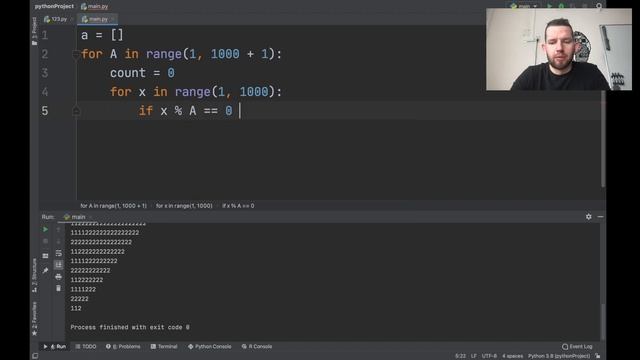This screenshot has height=360, width=640.
Task: Change the 4 spaces indent setting
Action: click(513, 356)
